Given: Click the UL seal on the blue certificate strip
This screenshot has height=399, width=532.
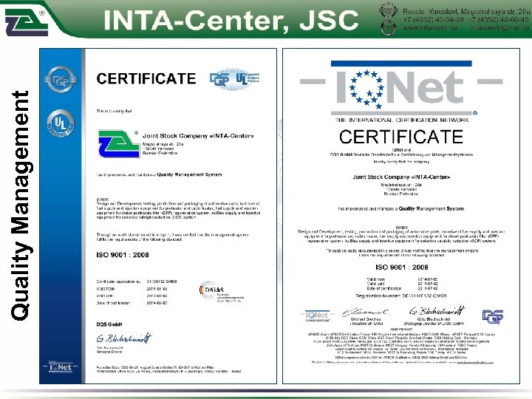Looking at the screenshot, I should pyautogui.click(x=61, y=123).
